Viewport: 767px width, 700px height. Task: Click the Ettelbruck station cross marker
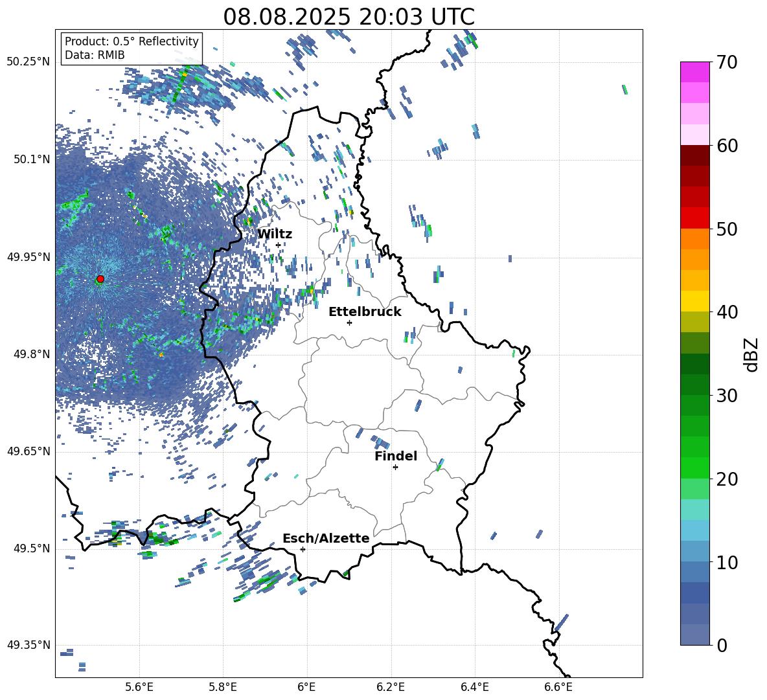[349, 322]
